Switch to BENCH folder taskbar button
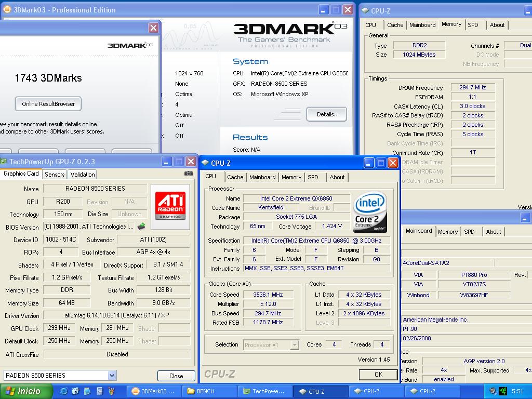This screenshot has width=532, height=399. (x=209, y=391)
